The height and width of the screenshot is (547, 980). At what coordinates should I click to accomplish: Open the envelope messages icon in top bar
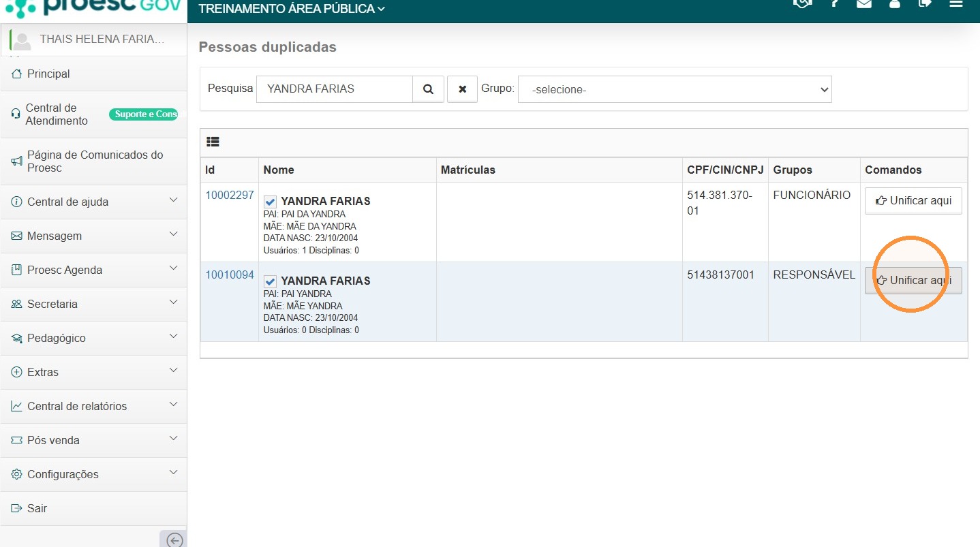[x=864, y=3]
